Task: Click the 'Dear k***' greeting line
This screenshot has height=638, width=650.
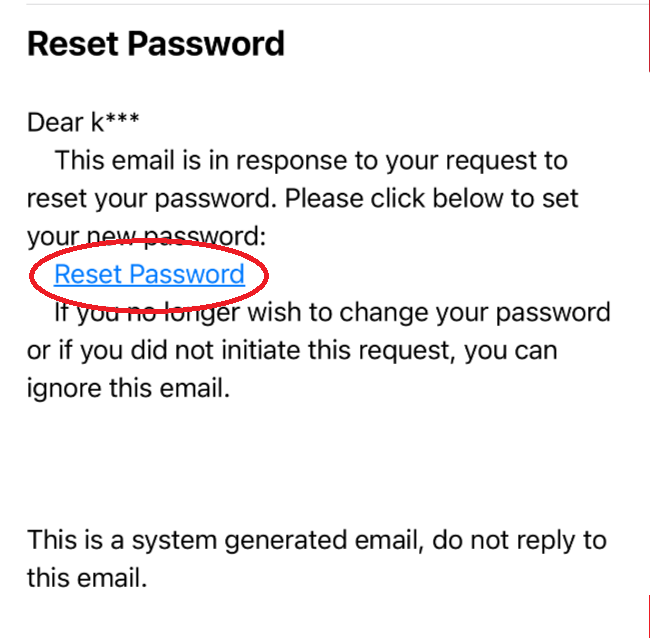Action: pyautogui.click(x=83, y=122)
